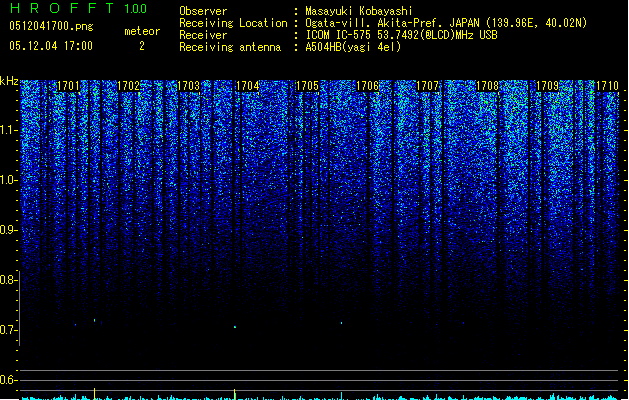Click the 1706 time marker
The width and height of the screenshot is (629, 400).
click(x=368, y=86)
